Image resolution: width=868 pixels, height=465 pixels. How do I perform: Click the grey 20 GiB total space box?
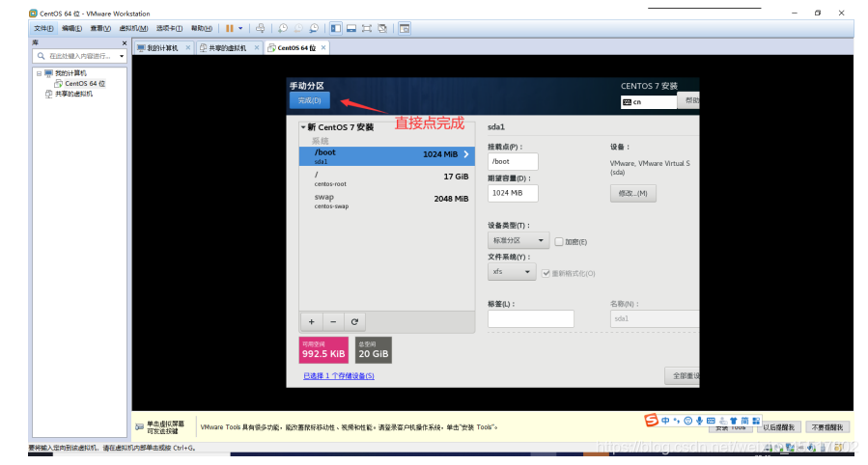(x=374, y=350)
